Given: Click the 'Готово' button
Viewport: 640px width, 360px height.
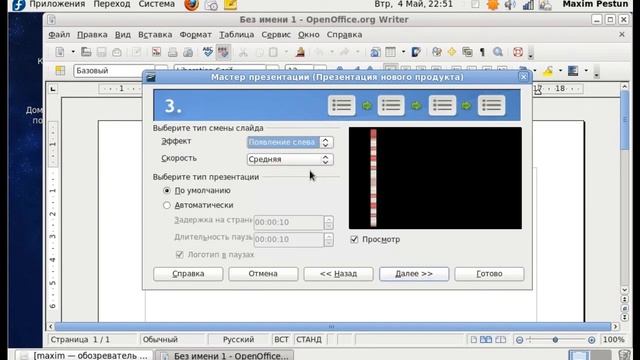Looking at the screenshot, I should (x=489, y=274).
